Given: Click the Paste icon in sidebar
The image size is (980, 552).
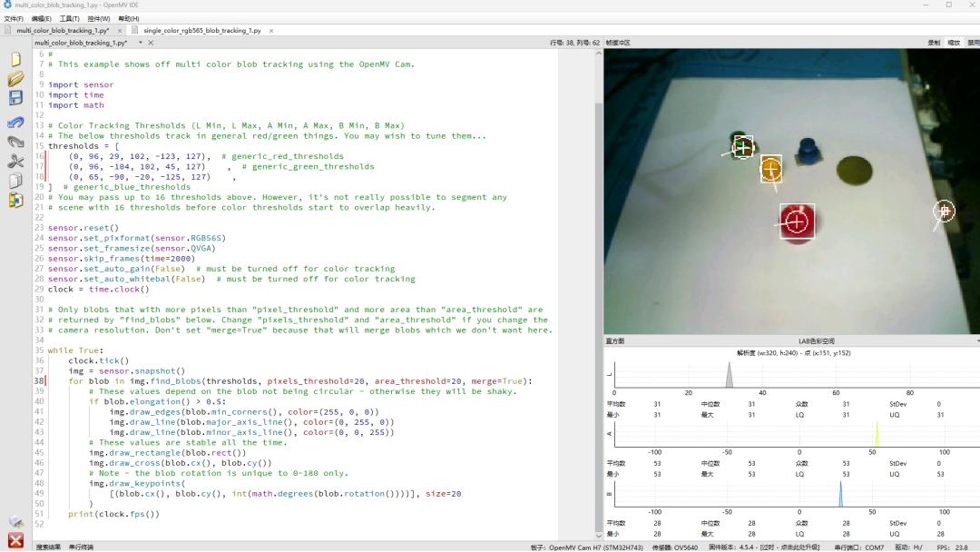Looking at the screenshot, I should pyautogui.click(x=15, y=201).
